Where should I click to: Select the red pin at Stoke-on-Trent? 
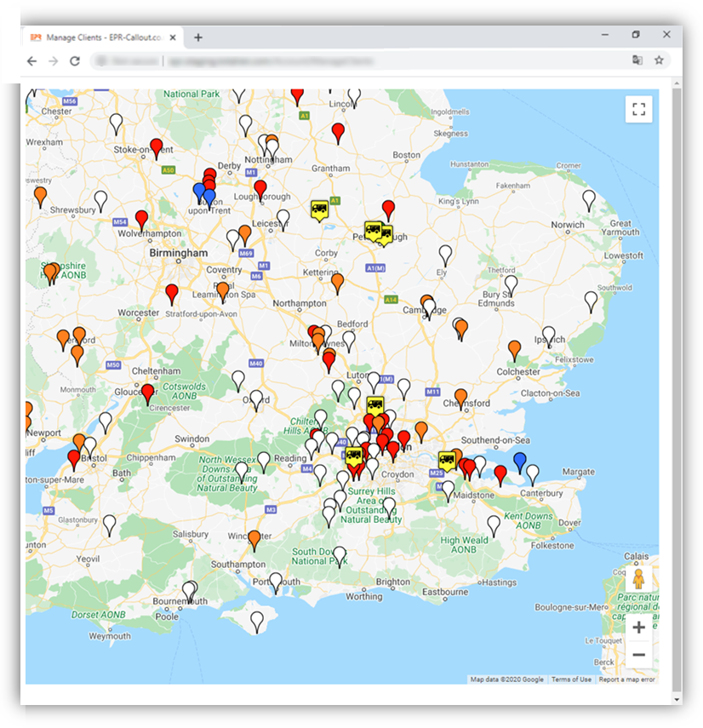(x=157, y=148)
